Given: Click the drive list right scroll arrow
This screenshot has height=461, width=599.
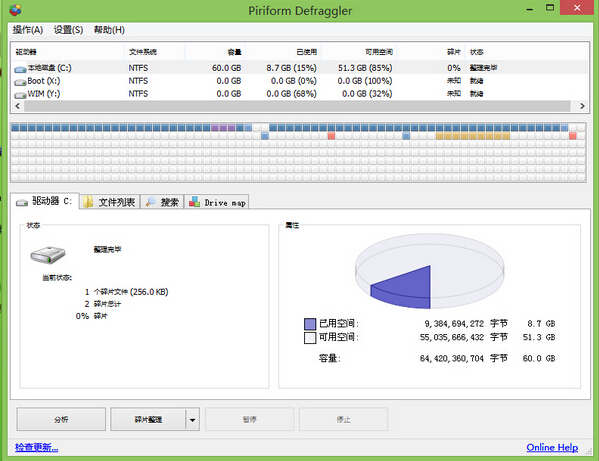Looking at the screenshot, I should 582,106.
